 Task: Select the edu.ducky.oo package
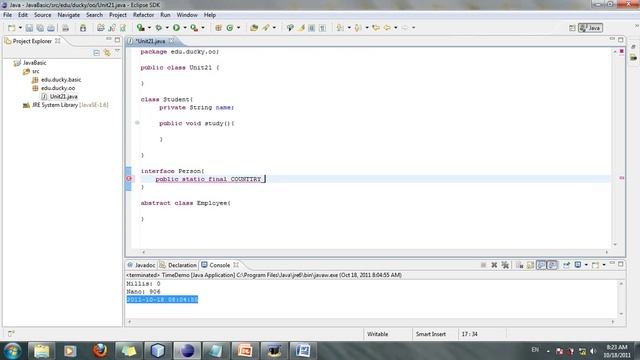click(x=53, y=88)
